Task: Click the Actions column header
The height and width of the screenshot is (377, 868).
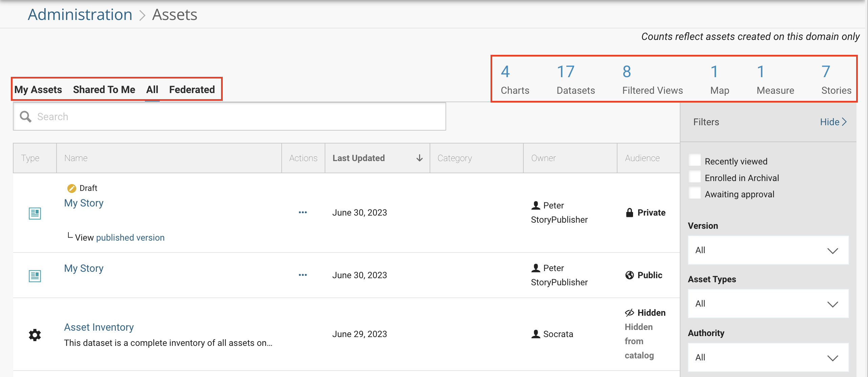Action: [x=303, y=158]
